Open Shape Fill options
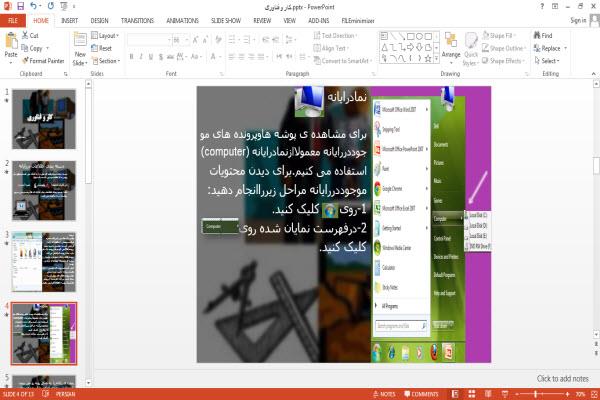This screenshot has height=400, width=600. coord(499,36)
